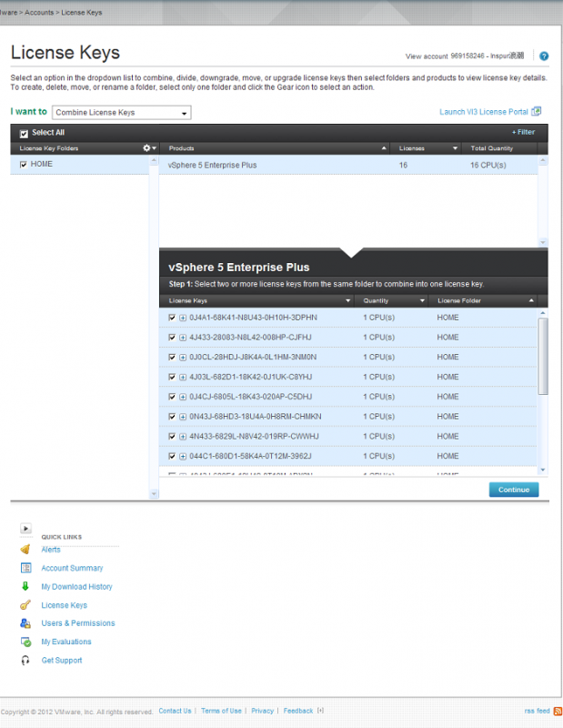The width and height of the screenshot is (563, 728).
Task: Click the help question mark icon
Action: tap(544, 56)
